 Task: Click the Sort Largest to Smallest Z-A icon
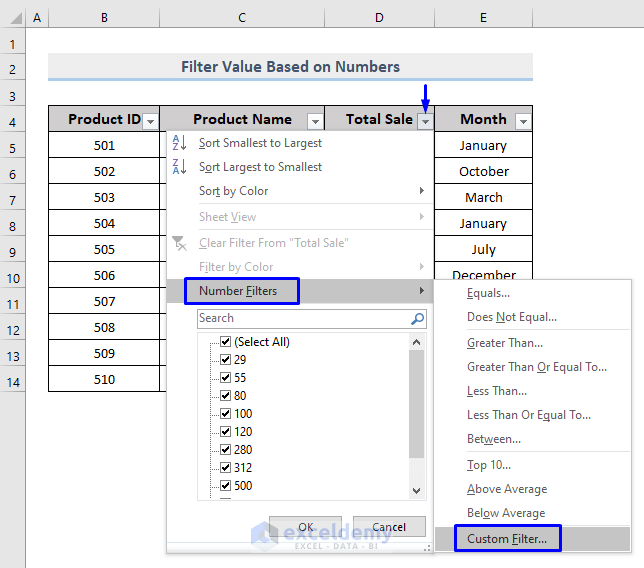click(x=179, y=166)
